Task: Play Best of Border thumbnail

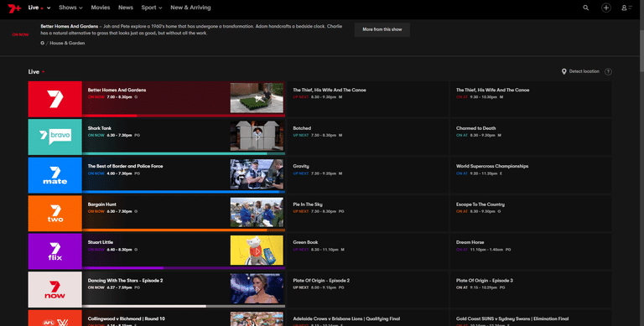Action: [257, 174]
